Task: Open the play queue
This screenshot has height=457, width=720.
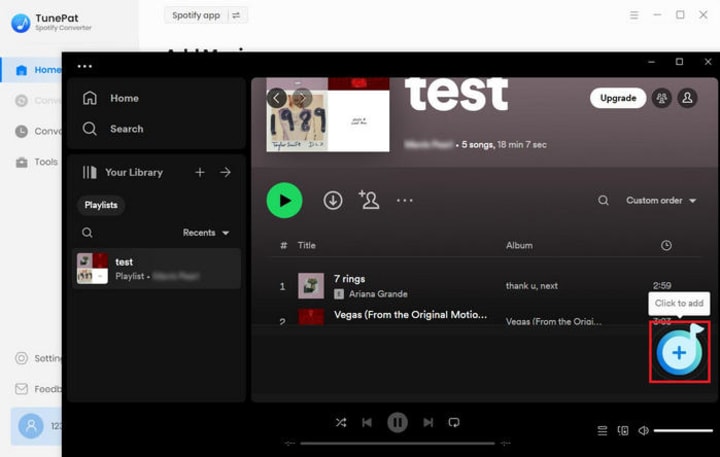Action: [x=602, y=430]
